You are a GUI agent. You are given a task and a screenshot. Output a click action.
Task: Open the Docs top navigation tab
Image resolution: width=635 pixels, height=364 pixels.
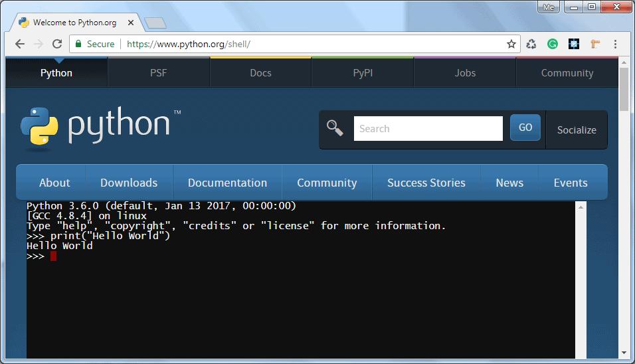(x=260, y=73)
